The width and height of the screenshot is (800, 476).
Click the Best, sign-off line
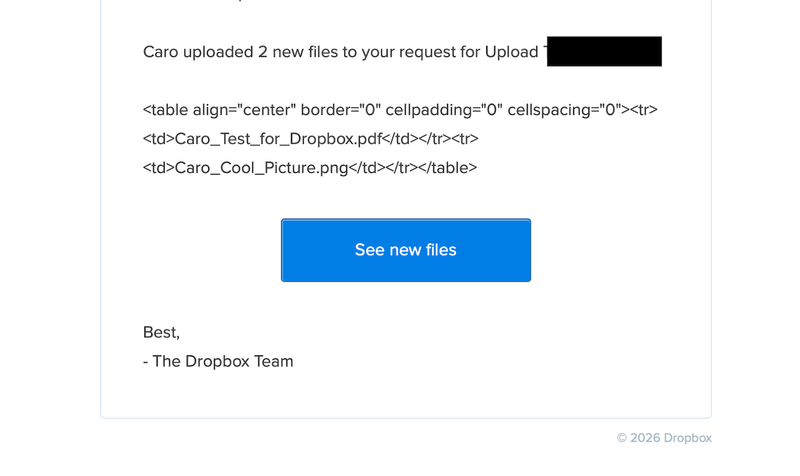161,332
